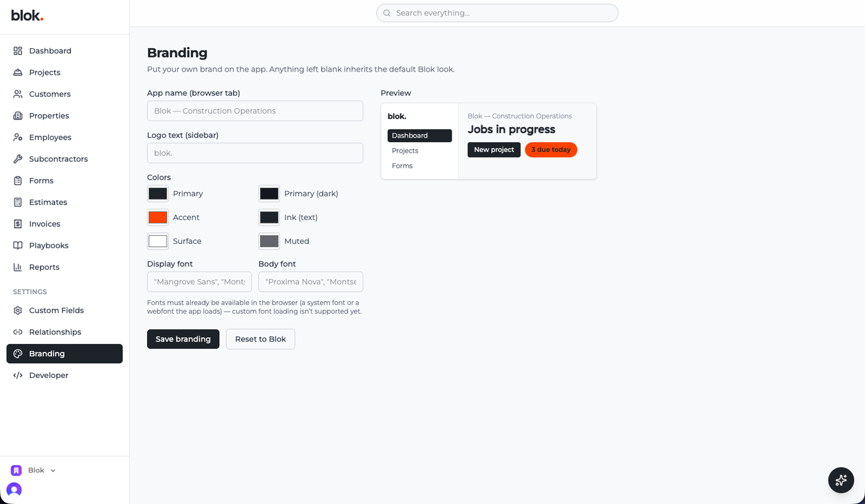Click New project in the preview
865x504 pixels.
pos(494,149)
